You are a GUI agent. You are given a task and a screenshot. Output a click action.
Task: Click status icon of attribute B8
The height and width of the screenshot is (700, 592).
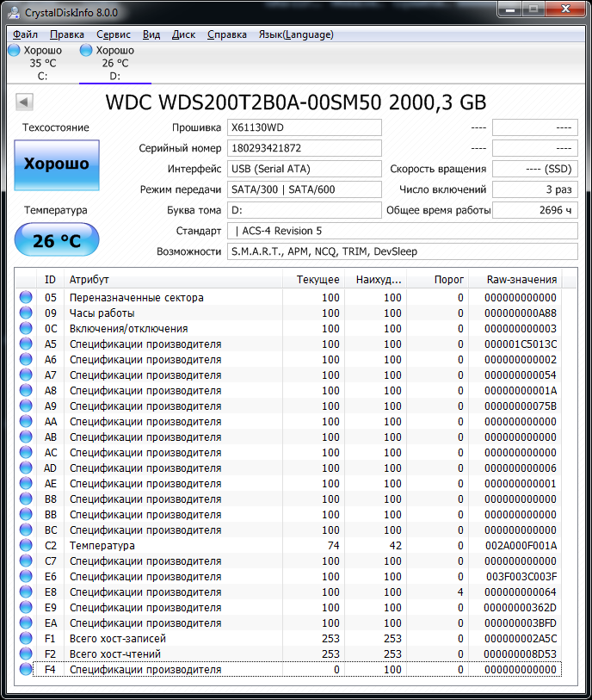click(26, 499)
